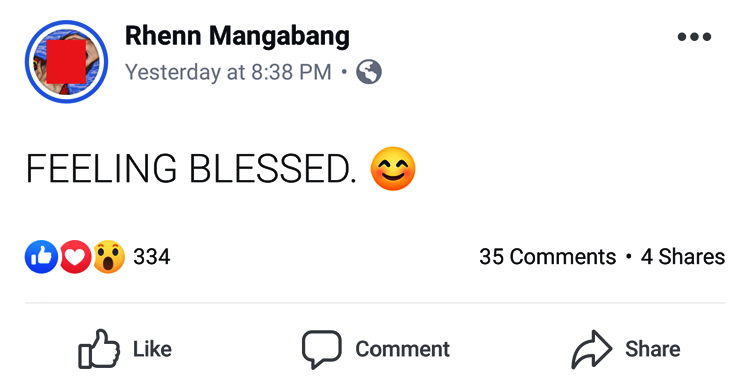This screenshot has width=750, height=389.
Task: Open Rhenn Mangabang's profile picture
Action: pos(66,62)
